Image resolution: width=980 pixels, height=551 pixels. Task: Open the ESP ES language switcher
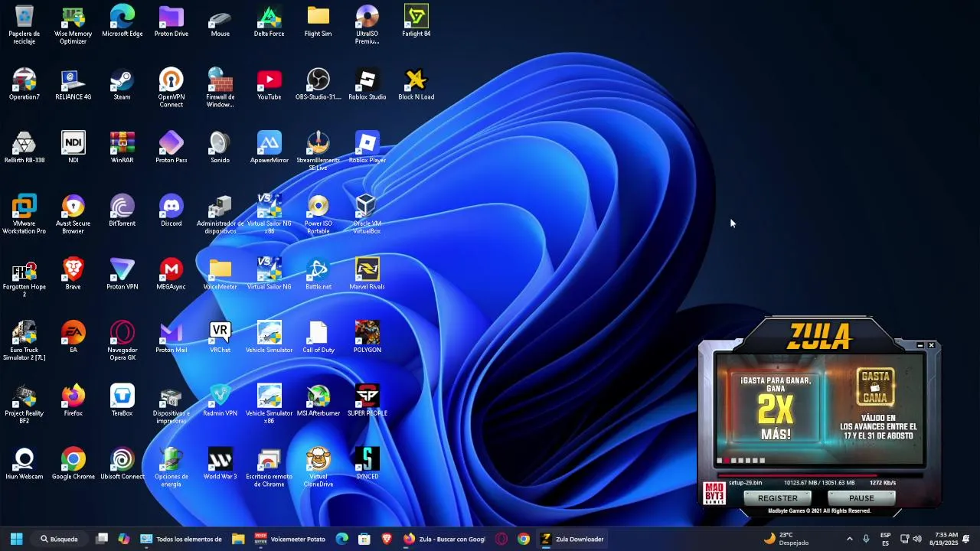click(x=886, y=539)
